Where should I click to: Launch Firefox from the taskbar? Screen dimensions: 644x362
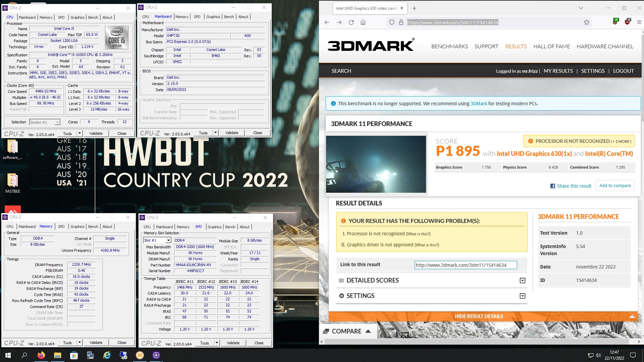point(41,355)
